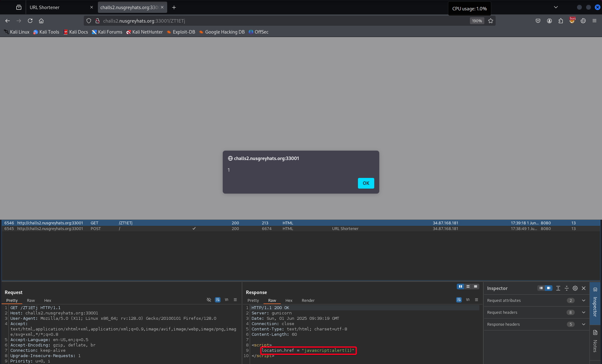Close the URL Shortener tab
602x364 pixels.
pos(92,7)
